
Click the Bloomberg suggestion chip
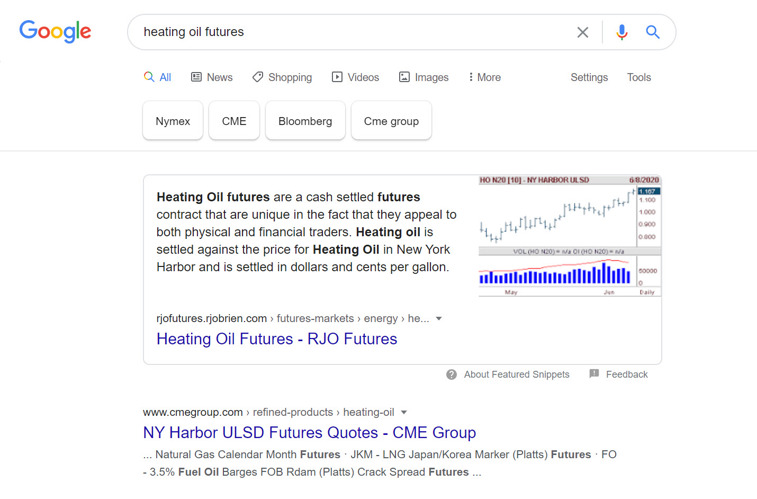305,121
